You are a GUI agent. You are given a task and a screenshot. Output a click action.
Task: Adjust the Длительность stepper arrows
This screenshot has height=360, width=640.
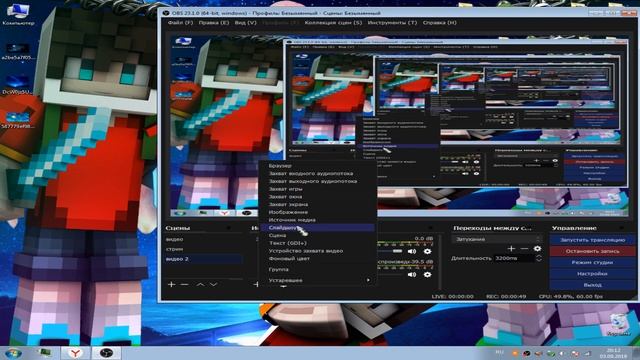click(x=539, y=258)
